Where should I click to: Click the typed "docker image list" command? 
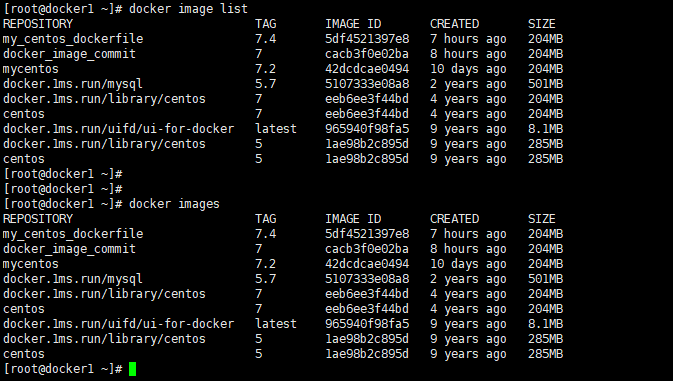point(188,9)
